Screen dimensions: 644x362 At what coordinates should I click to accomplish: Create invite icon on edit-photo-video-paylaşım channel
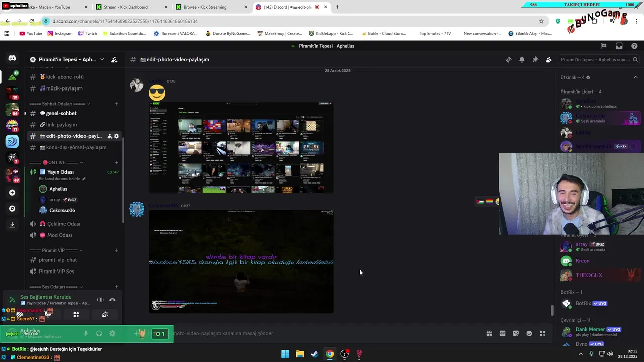tap(109, 136)
